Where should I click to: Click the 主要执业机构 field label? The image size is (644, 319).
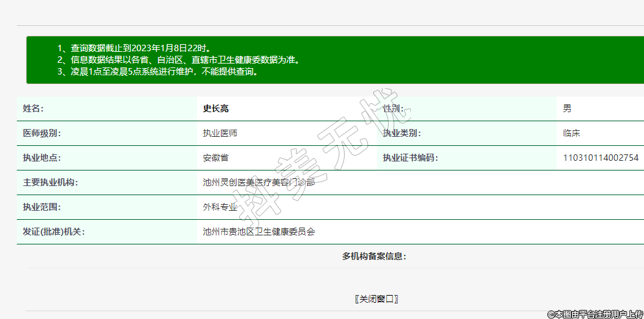(51, 182)
